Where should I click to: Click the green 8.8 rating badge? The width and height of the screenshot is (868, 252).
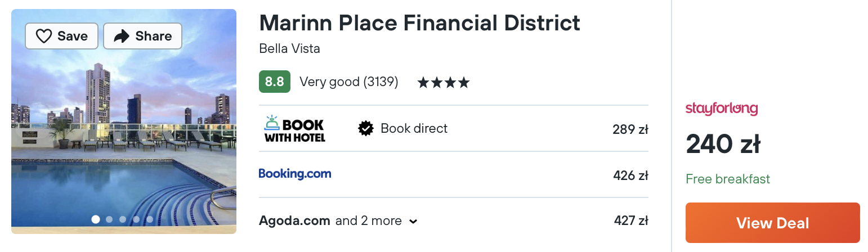275,82
